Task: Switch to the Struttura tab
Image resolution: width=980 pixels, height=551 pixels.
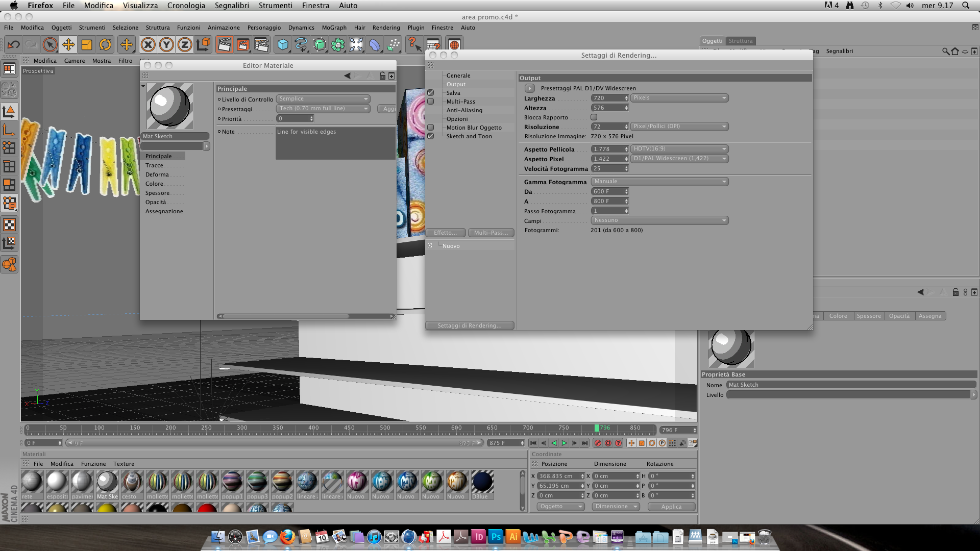Action: (x=740, y=41)
